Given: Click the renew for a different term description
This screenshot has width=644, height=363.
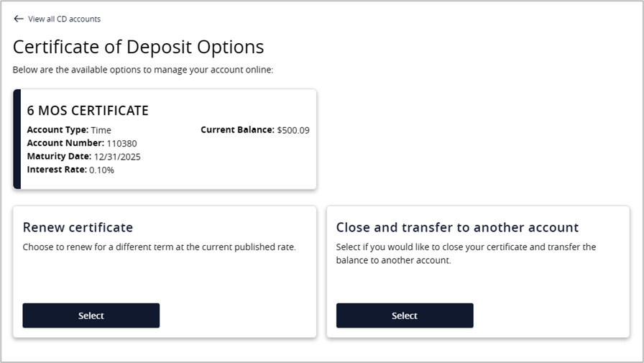Looking at the screenshot, I should 159,247.
